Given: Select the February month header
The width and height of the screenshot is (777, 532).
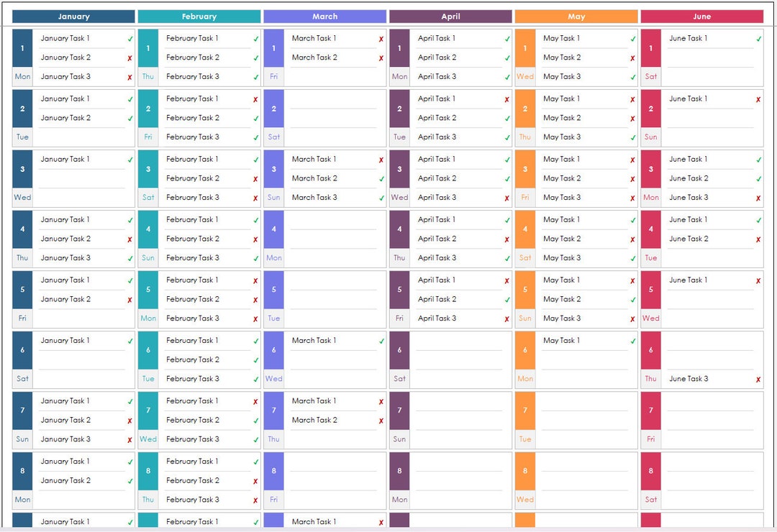Looking at the screenshot, I should [199, 17].
